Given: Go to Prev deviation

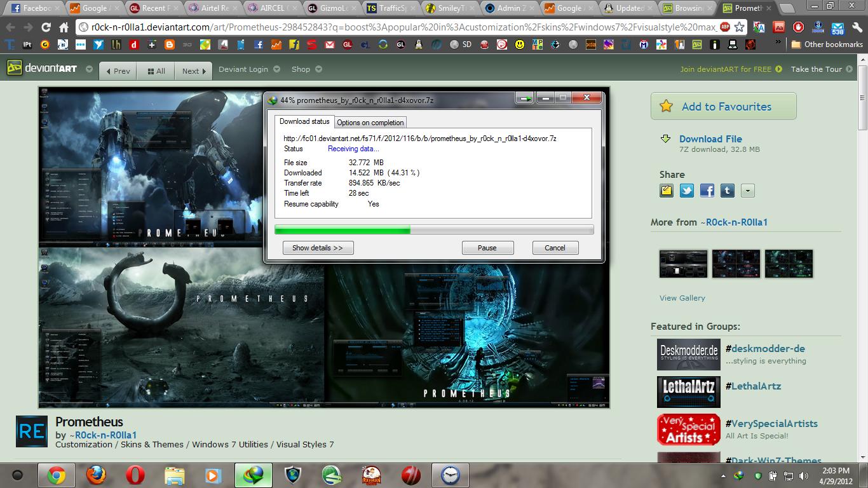Looking at the screenshot, I should 119,71.
